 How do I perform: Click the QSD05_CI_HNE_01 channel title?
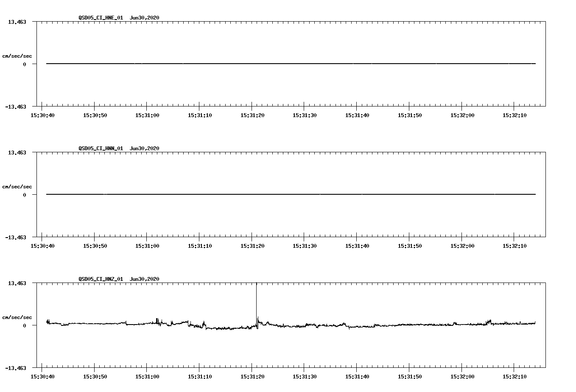pyautogui.click(x=101, y=18)
